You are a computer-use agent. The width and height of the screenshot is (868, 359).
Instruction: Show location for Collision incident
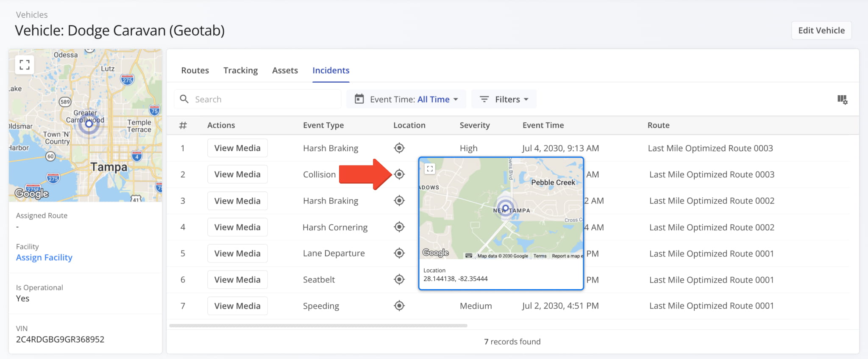click(x=399, y=174)
